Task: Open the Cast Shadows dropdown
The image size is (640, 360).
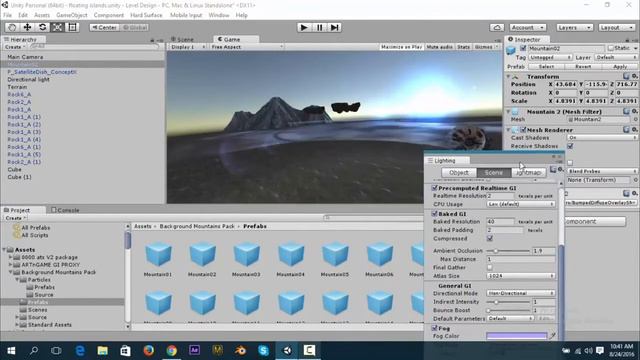Action: pyautogui.click(x=602, y=138)
